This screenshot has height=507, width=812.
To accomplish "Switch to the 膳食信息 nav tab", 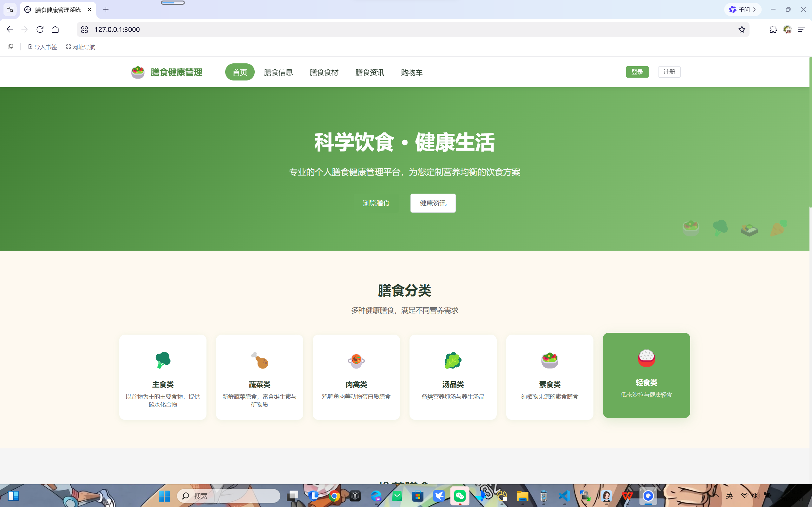I will coord(278,72).
